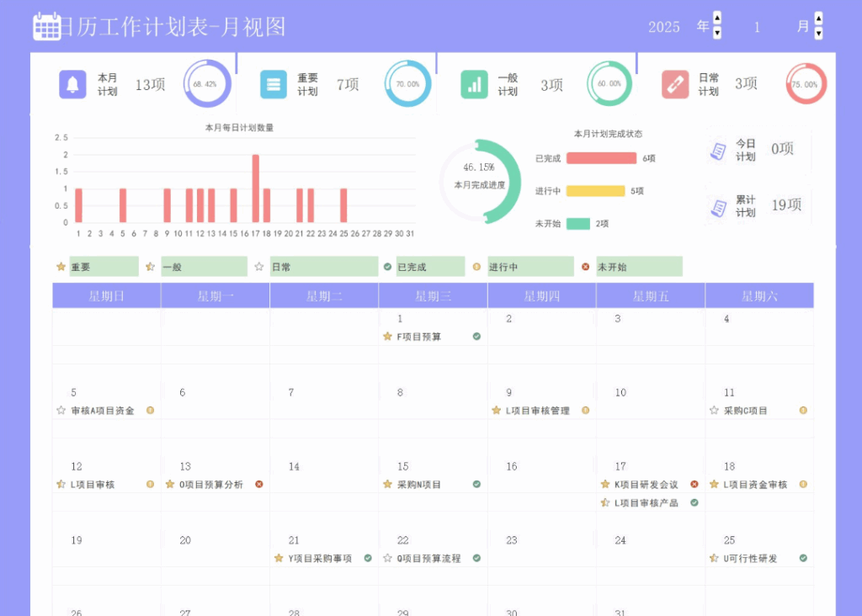Select the K项目研发会议 task text
The width and height of the screenshot is (862, 616).
pos(646,485)
